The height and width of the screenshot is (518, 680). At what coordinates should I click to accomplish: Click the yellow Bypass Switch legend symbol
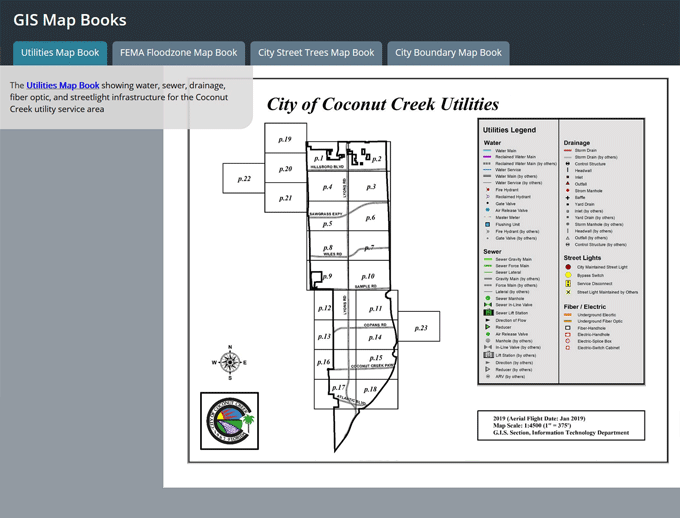tap(569, 275)
